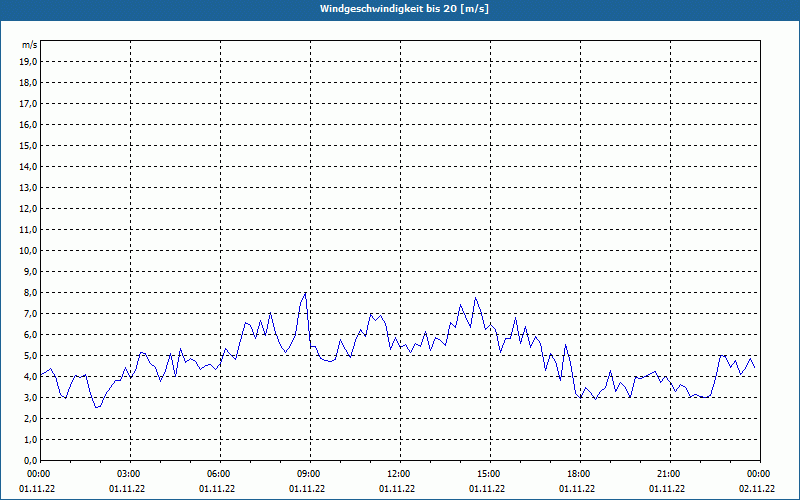Image resolution: width=800 pixels, height=500 pixels.
Task: Select the "19,0" y-axis label
Action: coord(29,62)
